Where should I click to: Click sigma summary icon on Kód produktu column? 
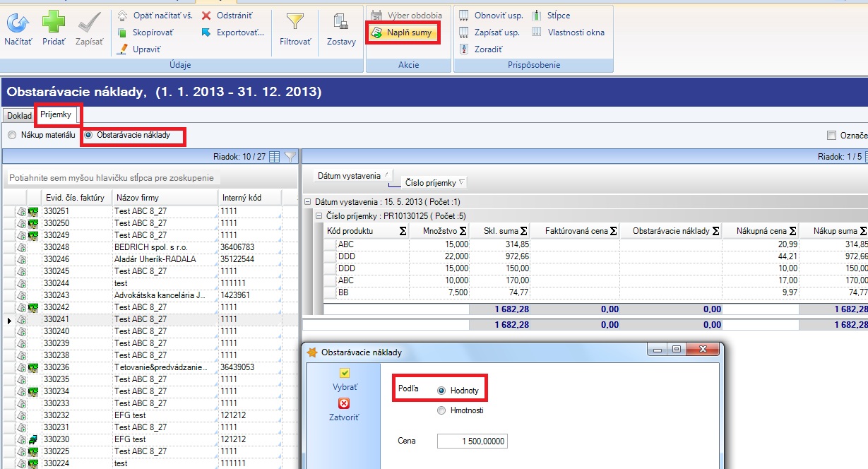(x=403, y=230)
